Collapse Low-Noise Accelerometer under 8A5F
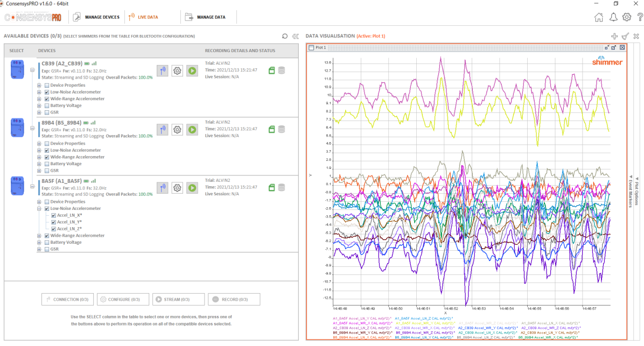644x346 pixels. click(x=39, y=208)
